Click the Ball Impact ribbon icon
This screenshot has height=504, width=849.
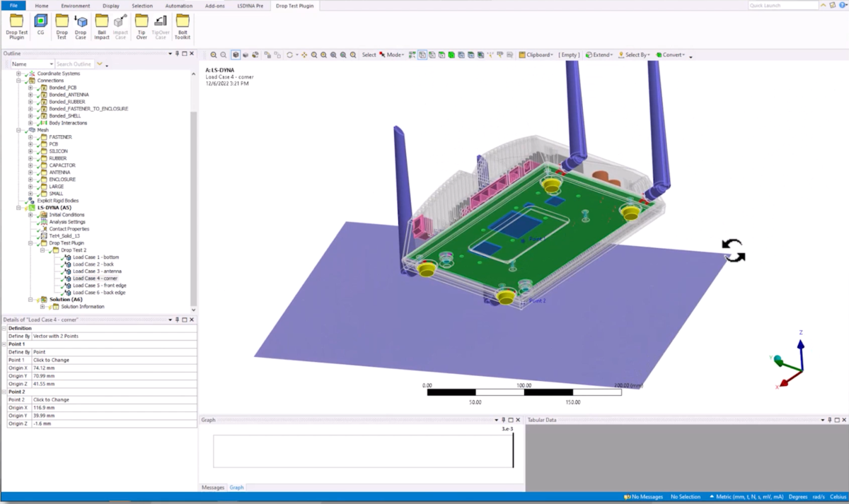pos(102,25)
